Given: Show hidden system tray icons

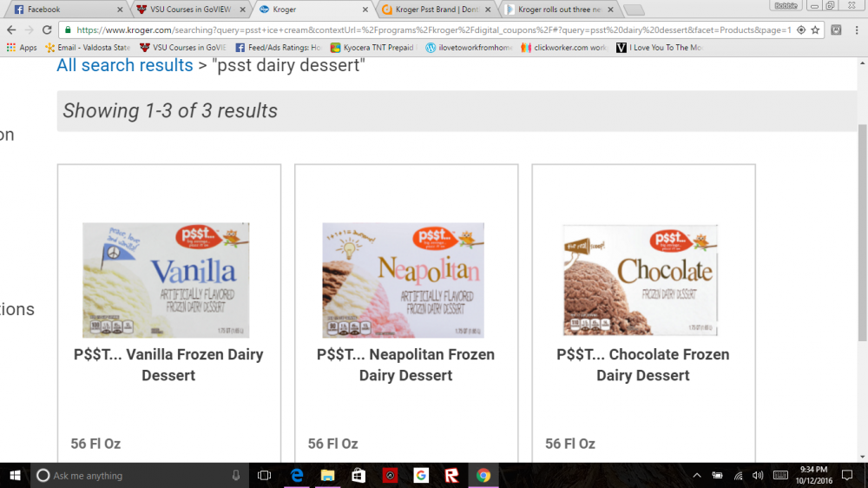Looking at the screenshot, I should coord(697,475).
